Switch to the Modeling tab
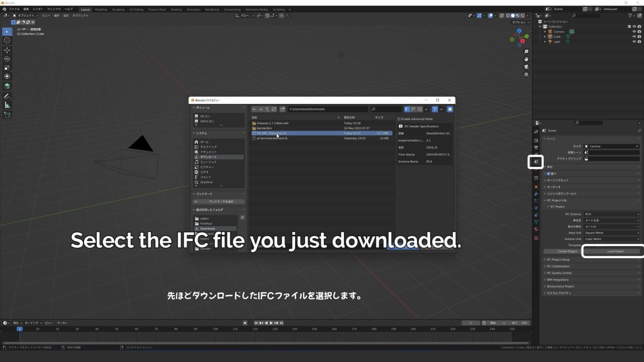644x362 pixels. [101, 9]
